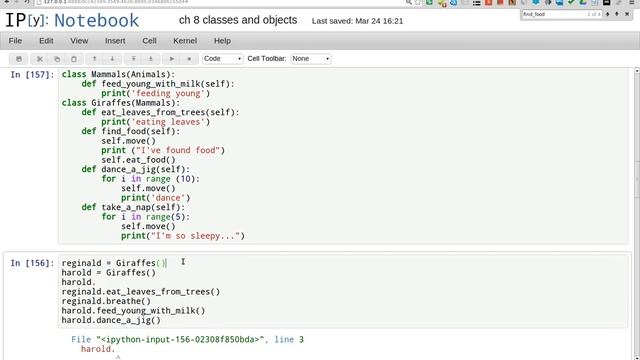Click the for i in range (10): line
Viewport: 640px width, 360px height.
coord(150,179)
